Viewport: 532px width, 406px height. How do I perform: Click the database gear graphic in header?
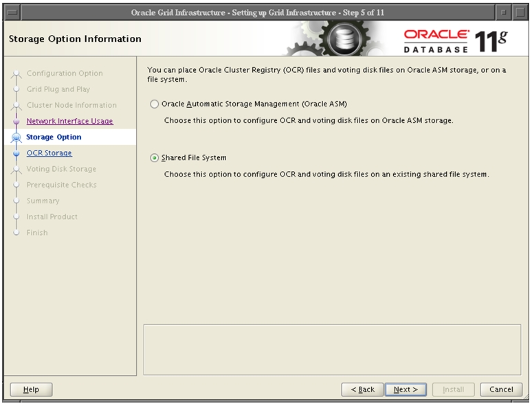(x=344, y=38)
